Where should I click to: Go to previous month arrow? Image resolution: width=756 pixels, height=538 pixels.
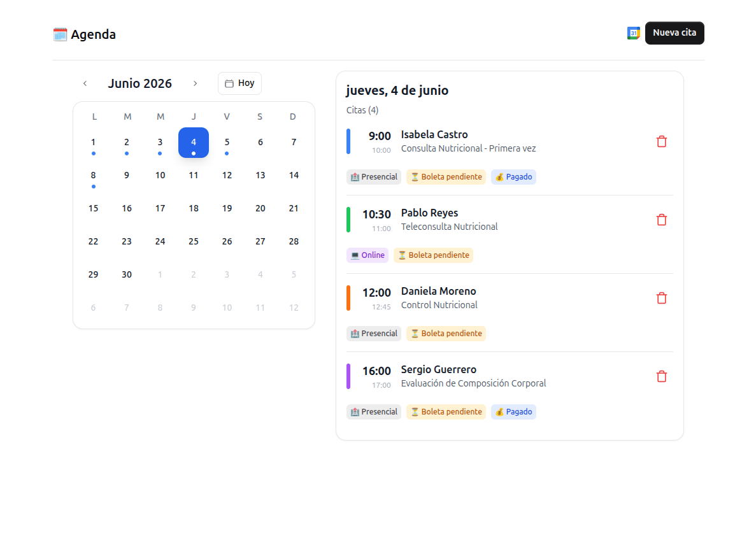(x=85, y=83)
